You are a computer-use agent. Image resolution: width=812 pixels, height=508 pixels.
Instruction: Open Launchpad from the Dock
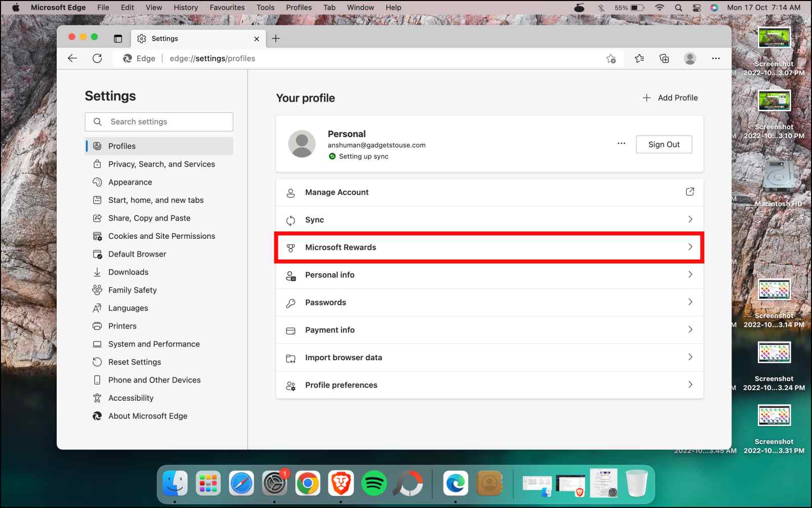[208, 483]
